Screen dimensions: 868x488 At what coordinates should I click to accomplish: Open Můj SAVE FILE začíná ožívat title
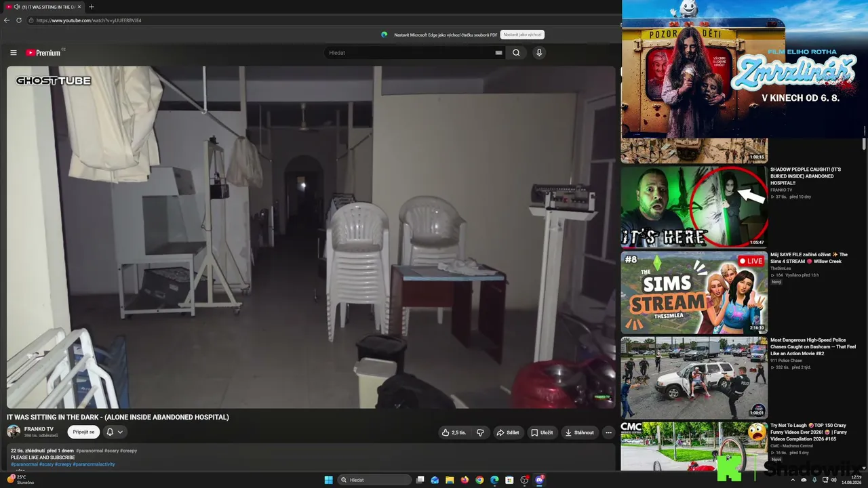[x=809, y=258]
